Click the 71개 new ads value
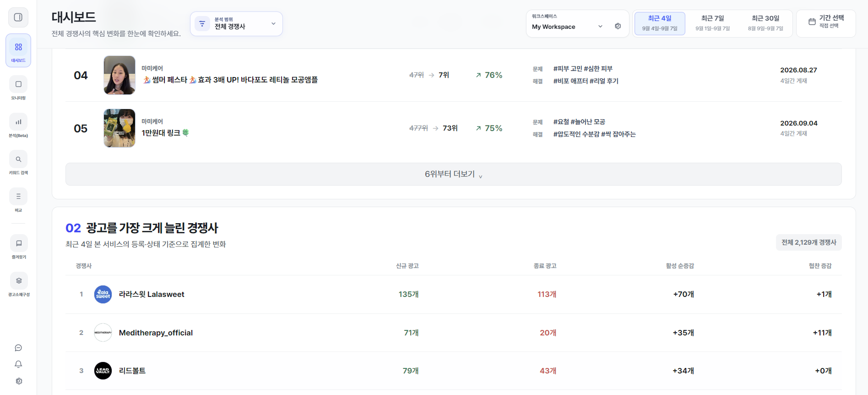The image size is (868, 395). click(x=411, y=333)
